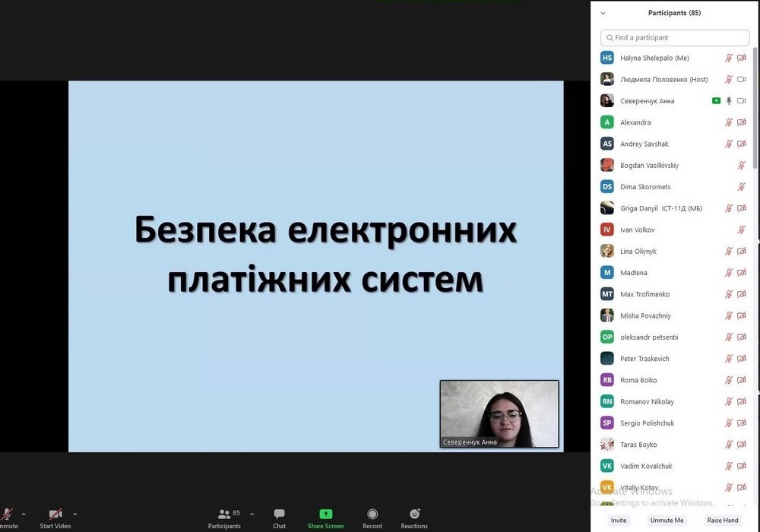
Task: Toggle the muted microphone icon for Halyna Shelepalo
Action: (x=728, y=58)
